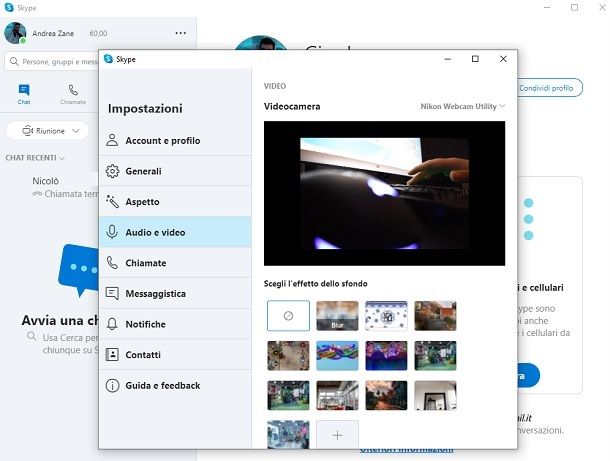Click the info icon beside Guida e feedback
Viewport: 610px width, 461px height.
tap(112, 386)
